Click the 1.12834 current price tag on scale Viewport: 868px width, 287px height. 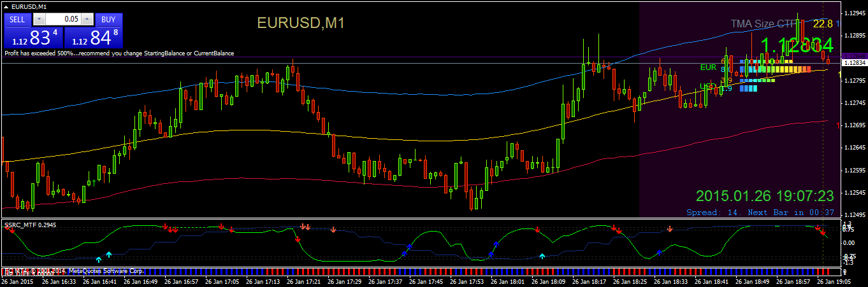tap(854, 62)
